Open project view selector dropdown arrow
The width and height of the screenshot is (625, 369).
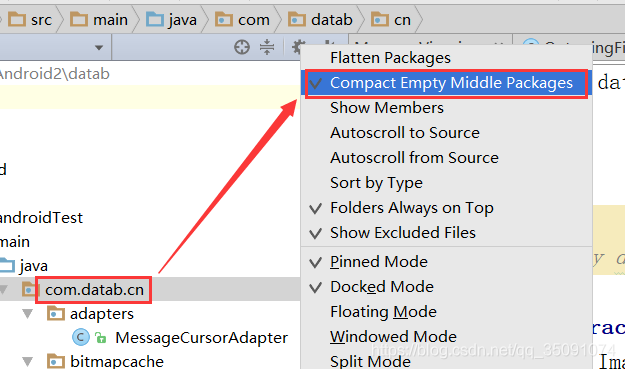pyautogui.click(x=99, y=48)
